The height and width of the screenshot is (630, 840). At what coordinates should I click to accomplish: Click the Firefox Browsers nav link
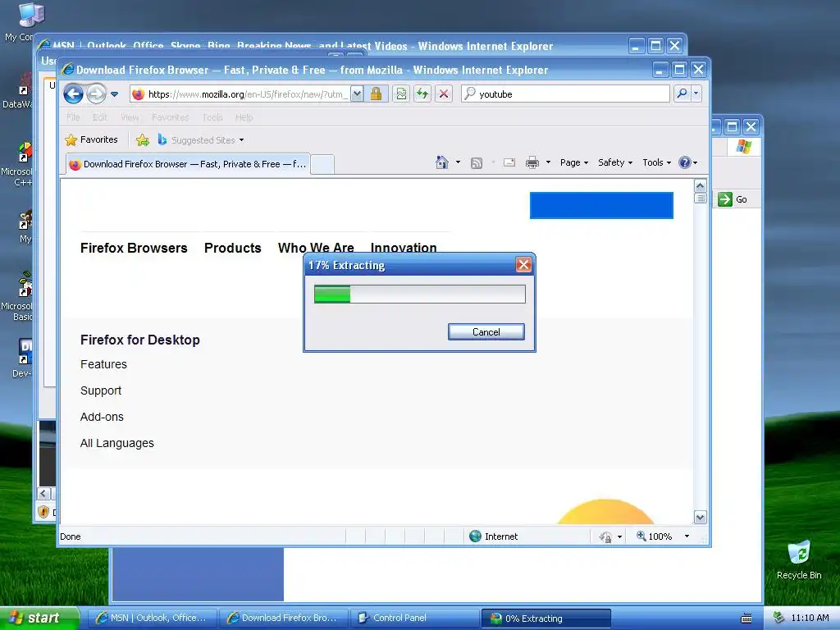pyautogui.click(x=134, y=248)
